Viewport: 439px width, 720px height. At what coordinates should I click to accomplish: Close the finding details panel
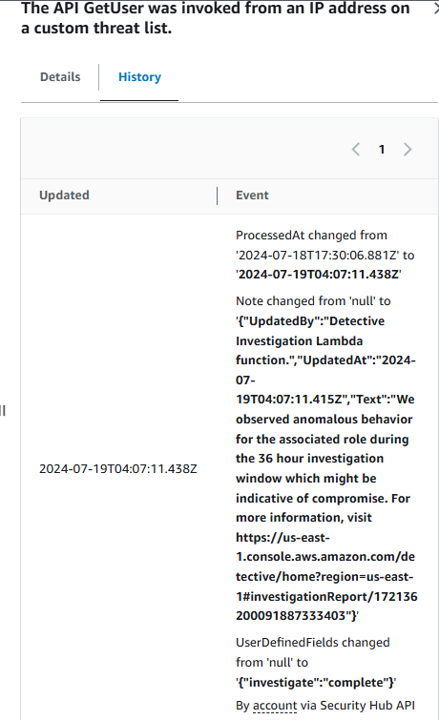(x=437, y=9)
